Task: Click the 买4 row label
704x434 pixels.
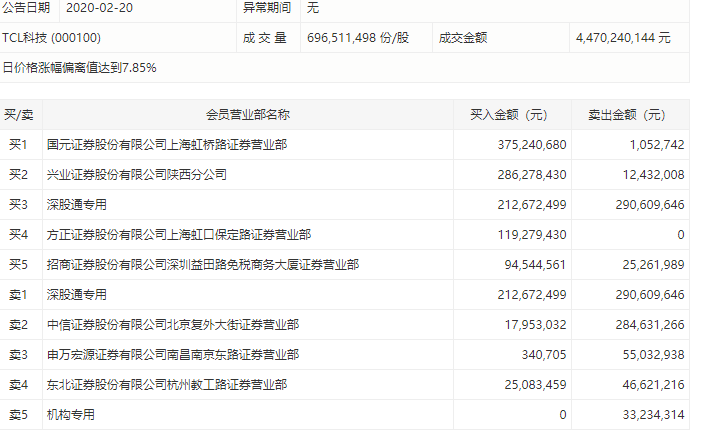Action: (x=18, y=235)
